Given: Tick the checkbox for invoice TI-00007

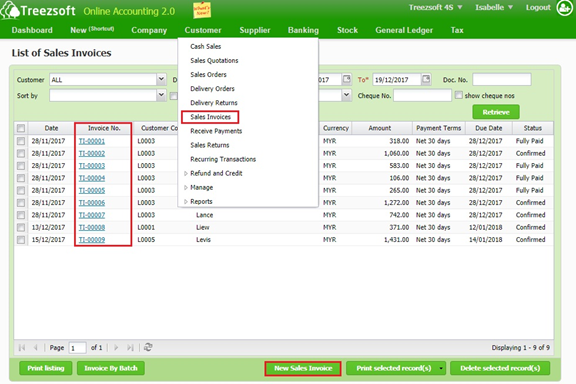Looking at the screenshot, I should (21, 215).
